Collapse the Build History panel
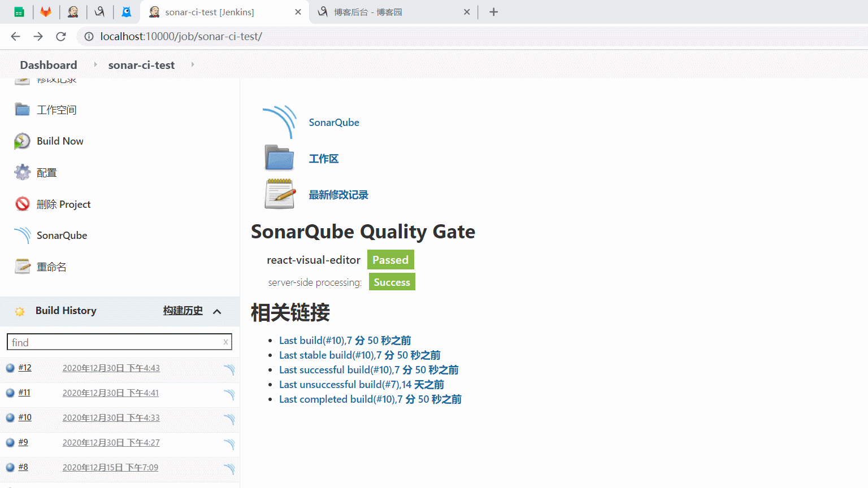 (x=217, y=311)
